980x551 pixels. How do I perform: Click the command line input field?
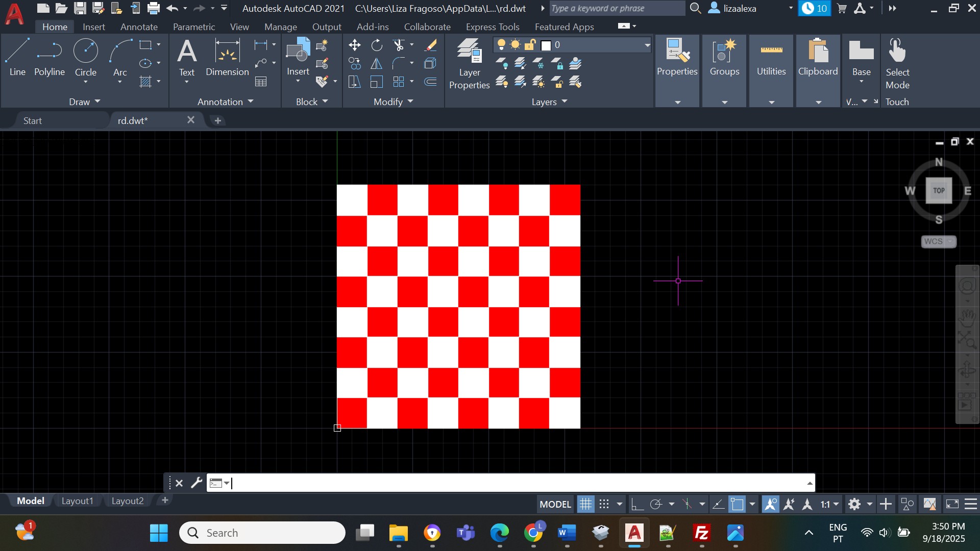tap(510, 483)
